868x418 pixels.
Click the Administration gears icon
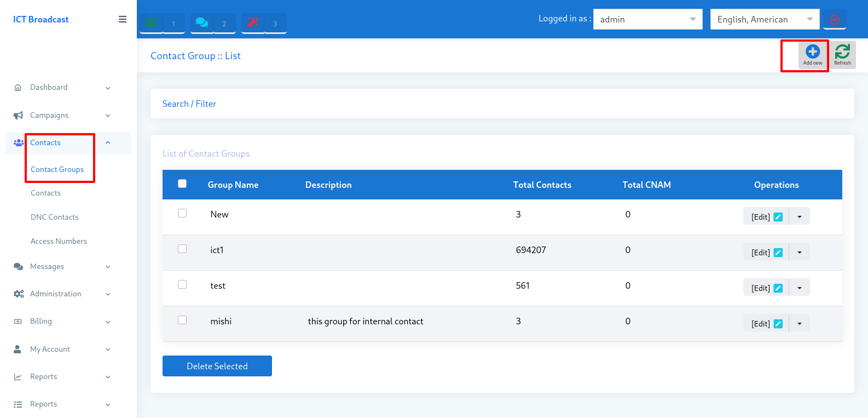click(19, 294)
